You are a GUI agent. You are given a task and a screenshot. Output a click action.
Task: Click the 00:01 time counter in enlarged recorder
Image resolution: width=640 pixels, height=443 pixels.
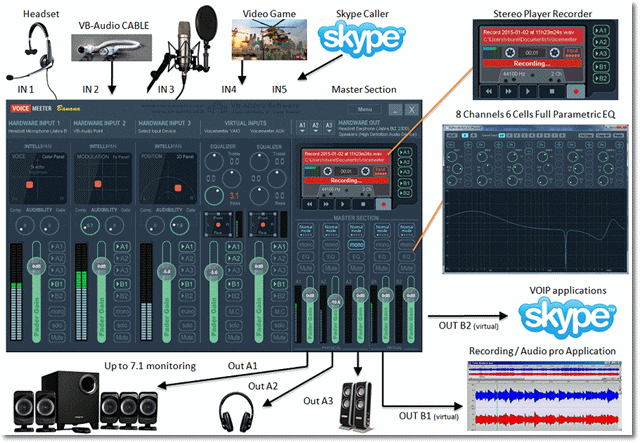tap(531, 53)
